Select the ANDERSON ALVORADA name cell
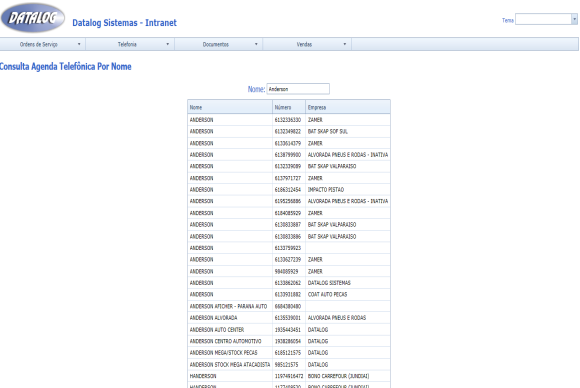Image resolution: width=580 pixels, height=388 pixels. 230,318
